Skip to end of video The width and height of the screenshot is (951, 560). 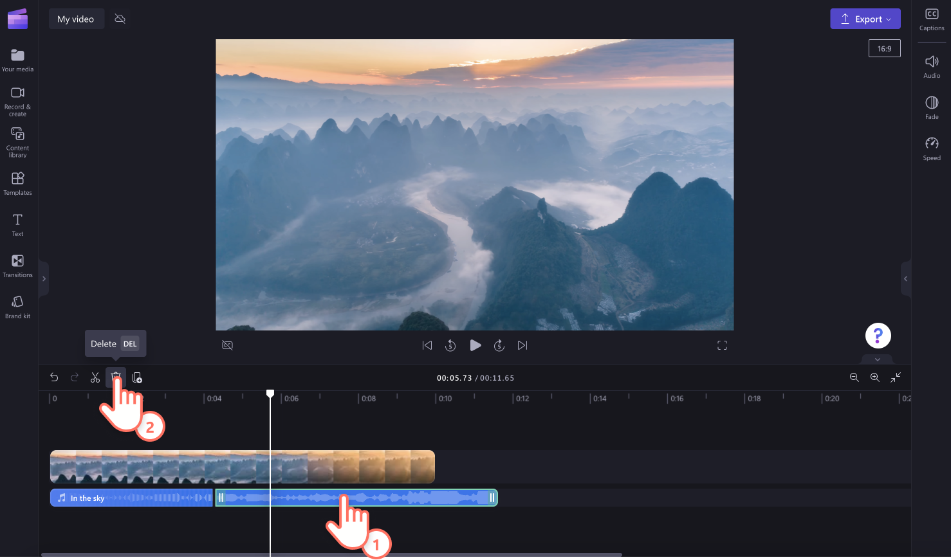(522, 345)
